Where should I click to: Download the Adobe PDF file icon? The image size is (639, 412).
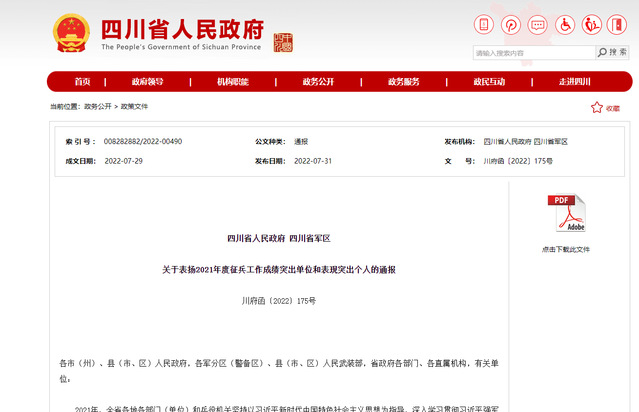click(566, 214)
